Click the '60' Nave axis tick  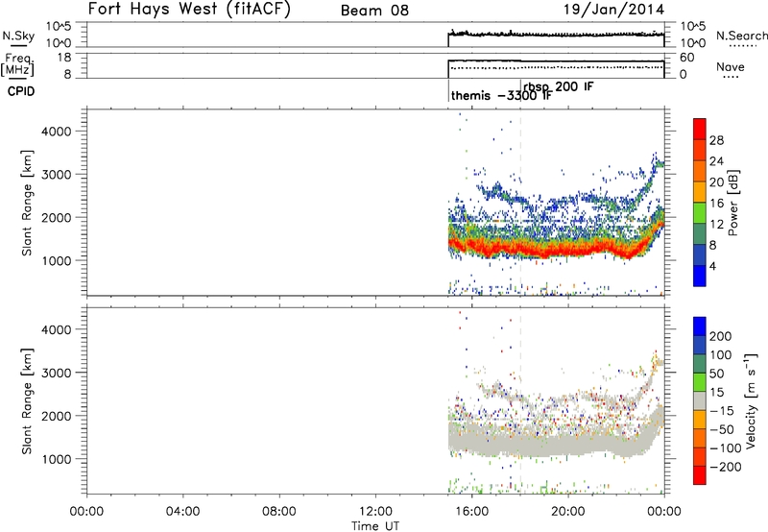point(687,58)
